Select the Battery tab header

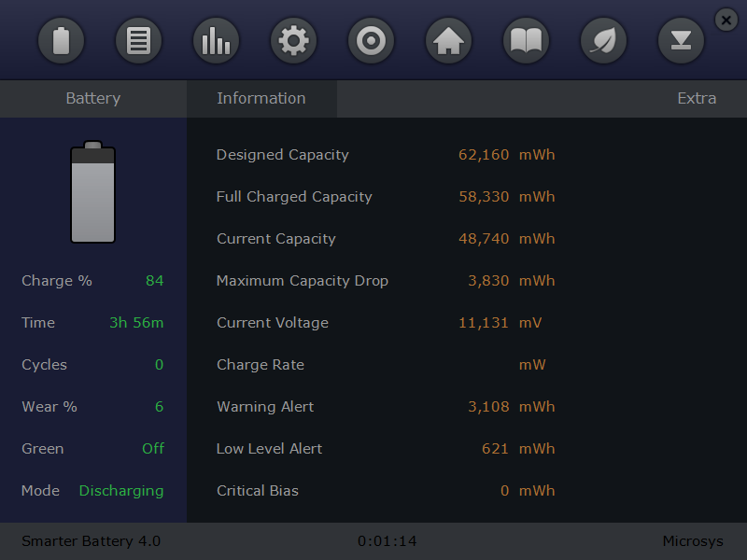[x=93, y=99]
